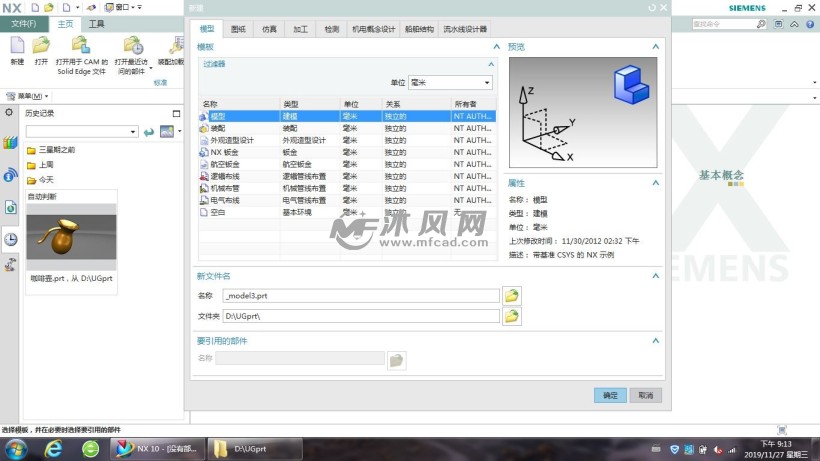Collapse the Part to Reference section
This screenshot has width=820, height=461.
[656, 341]
